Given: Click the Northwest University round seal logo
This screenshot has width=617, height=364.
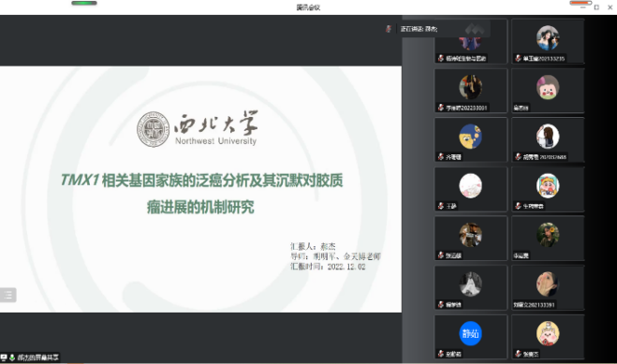Looking at the screenshot, I should click(x=153, y=129).
